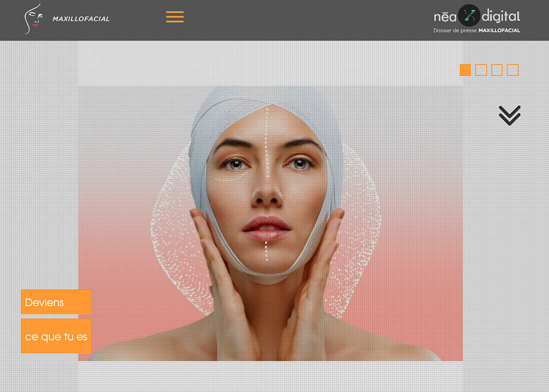Image resolution: width=549 pixels, height=392 pixels.
Task: Go to the second slide indicator
Action: click(481, 70)
